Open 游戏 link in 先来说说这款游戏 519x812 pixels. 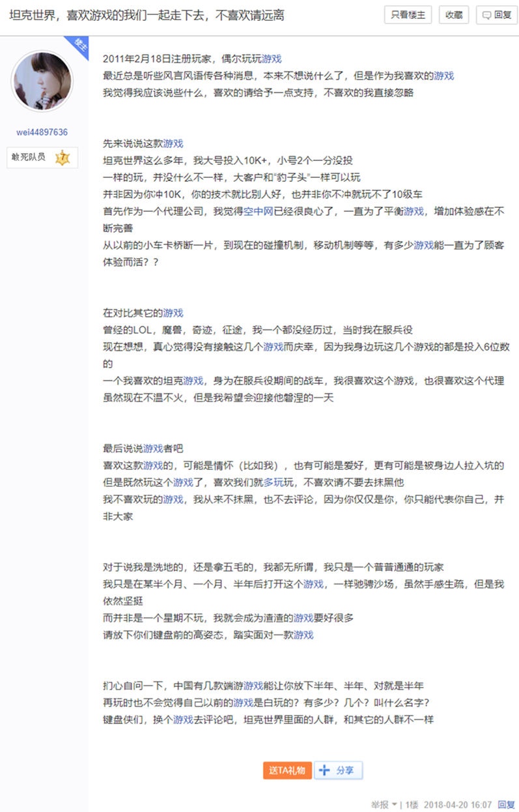point(173,143)
